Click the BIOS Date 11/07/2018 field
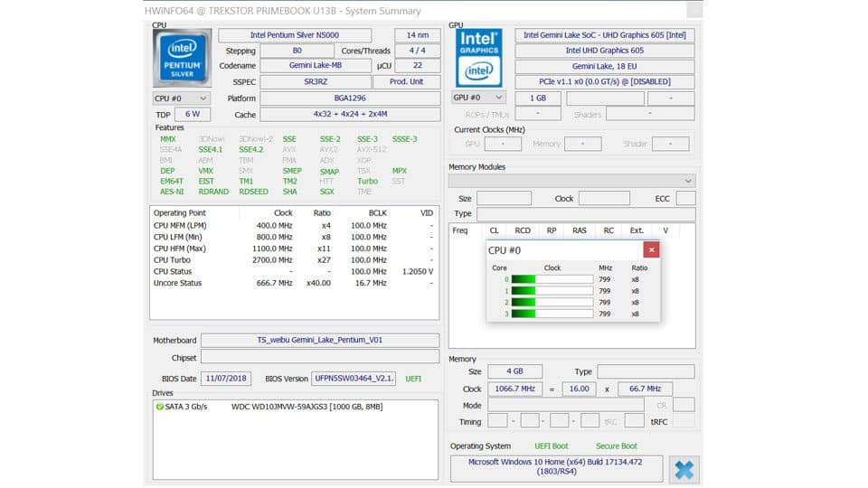This screenshot has height=488, width=868. (226, 379)
